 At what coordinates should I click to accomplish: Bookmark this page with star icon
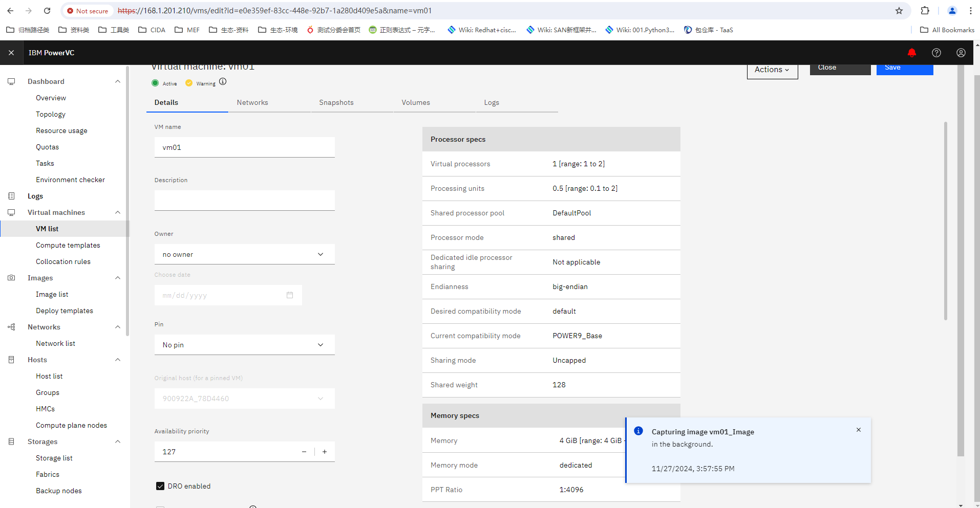(899, 11)
